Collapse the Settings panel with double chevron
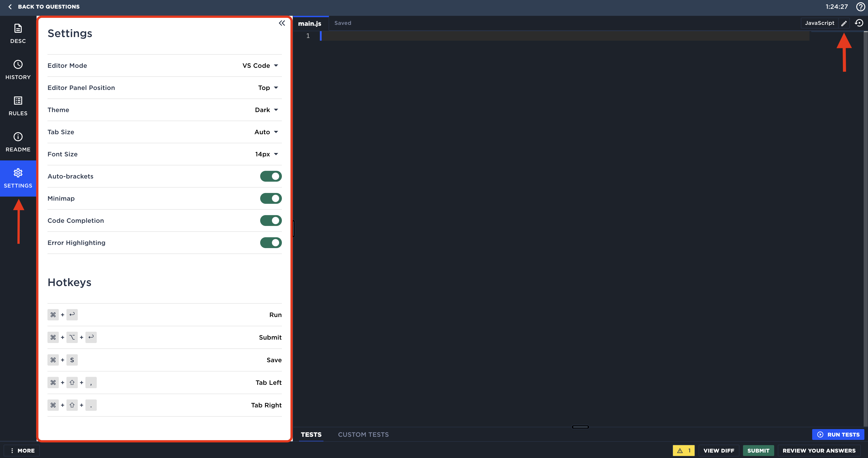 (282, 23)
